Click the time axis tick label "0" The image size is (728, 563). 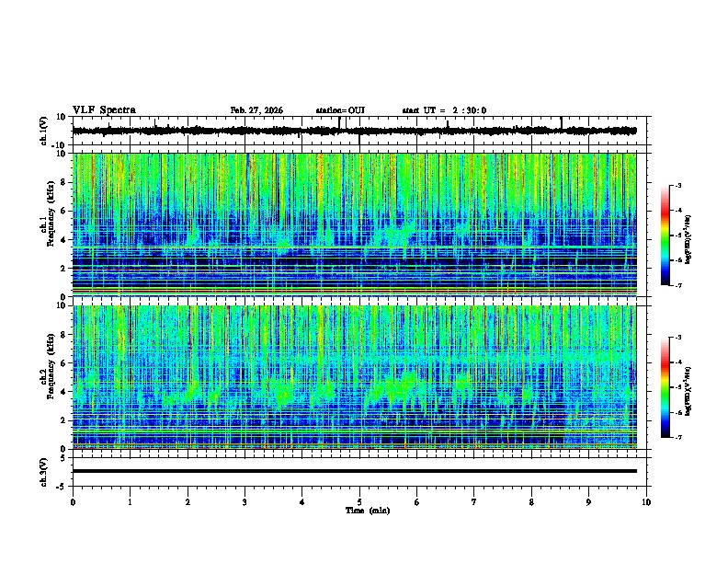pos(73,502)
